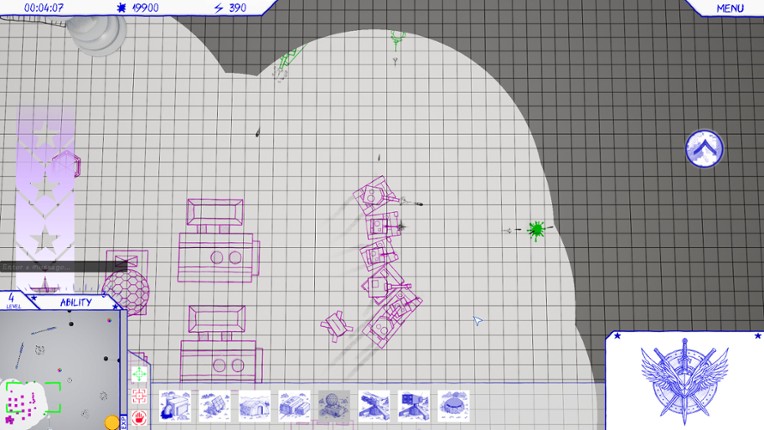This screenshot has height=430, width=764.
Task: Open the game MENU
Action: click(729, 8)
